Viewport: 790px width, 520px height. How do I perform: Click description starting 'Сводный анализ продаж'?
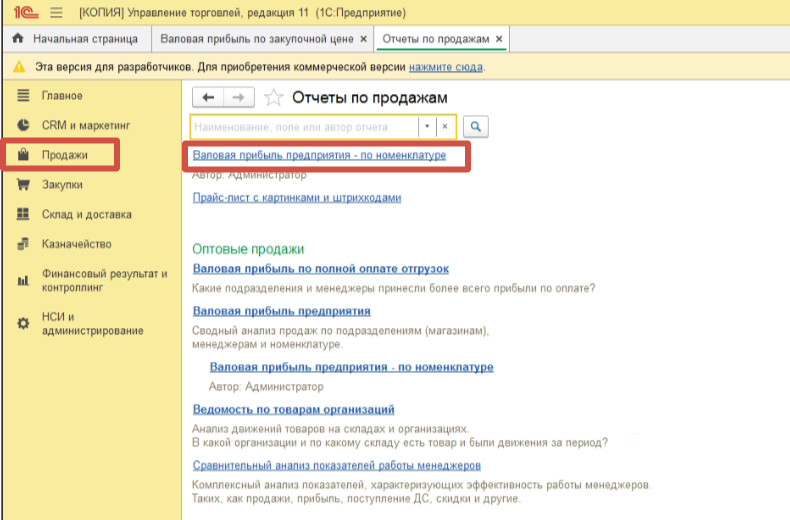click(x=341, y=338)
